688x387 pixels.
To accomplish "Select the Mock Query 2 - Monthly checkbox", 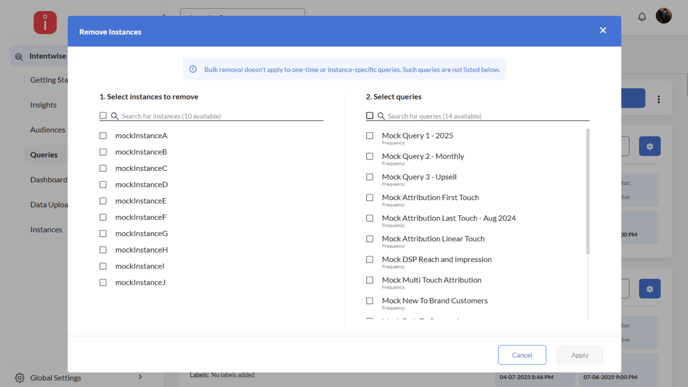I will [369, 156].
